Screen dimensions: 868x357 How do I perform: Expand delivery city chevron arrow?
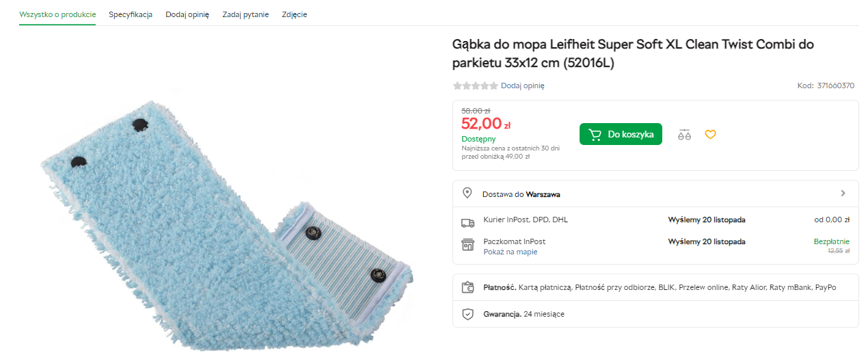pyautogui.click(x=843, y=194)
